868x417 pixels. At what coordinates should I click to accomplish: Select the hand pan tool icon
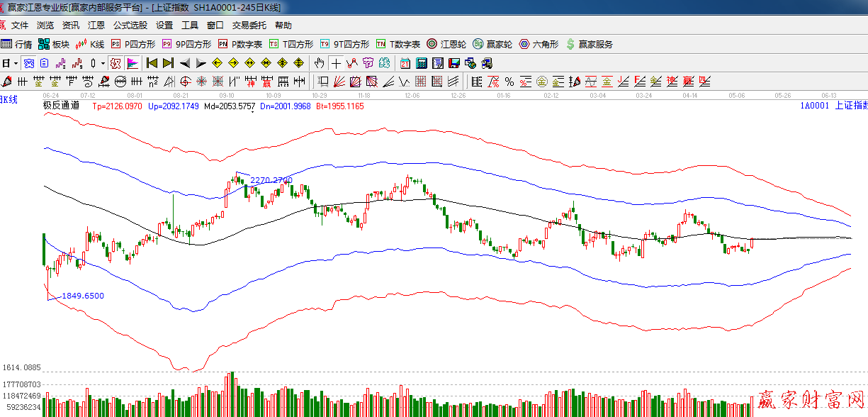tap(320, 63)
